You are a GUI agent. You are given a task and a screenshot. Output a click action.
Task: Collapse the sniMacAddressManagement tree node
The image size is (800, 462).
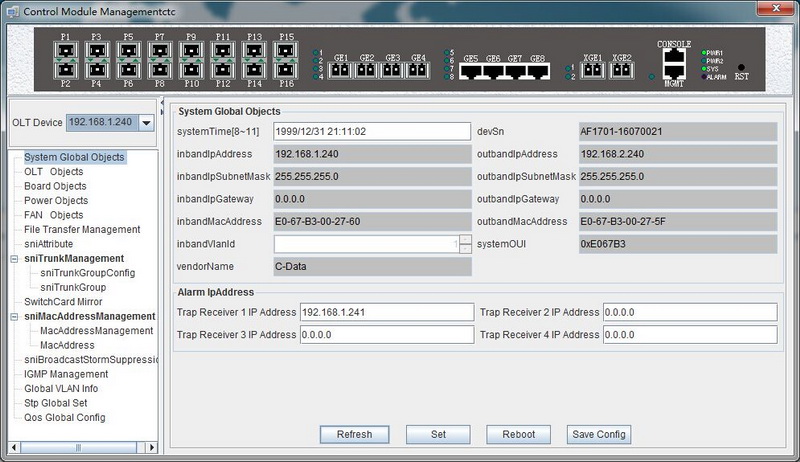coord(13,317)
